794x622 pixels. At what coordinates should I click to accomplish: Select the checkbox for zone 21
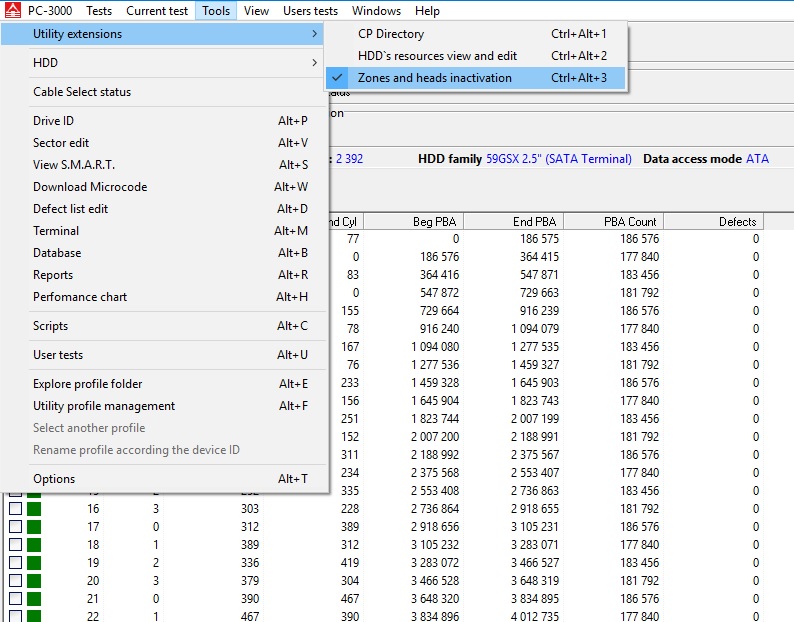(x=15, y=599)
